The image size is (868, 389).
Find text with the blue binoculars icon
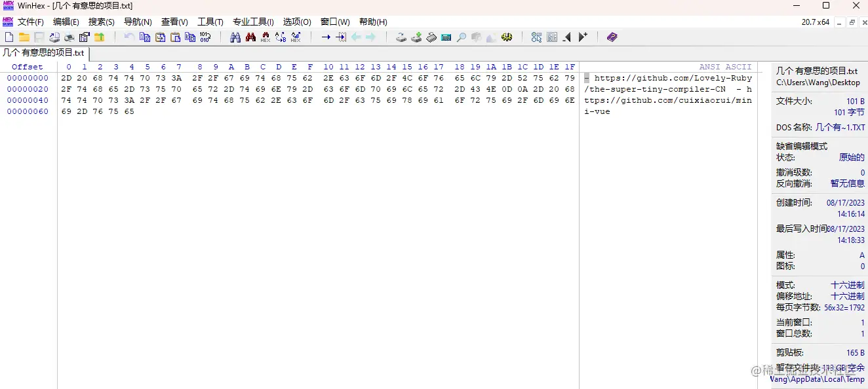(235, 37)
